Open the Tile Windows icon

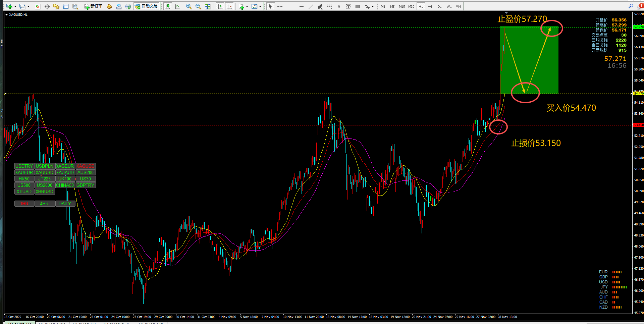(x=208, y=6)
